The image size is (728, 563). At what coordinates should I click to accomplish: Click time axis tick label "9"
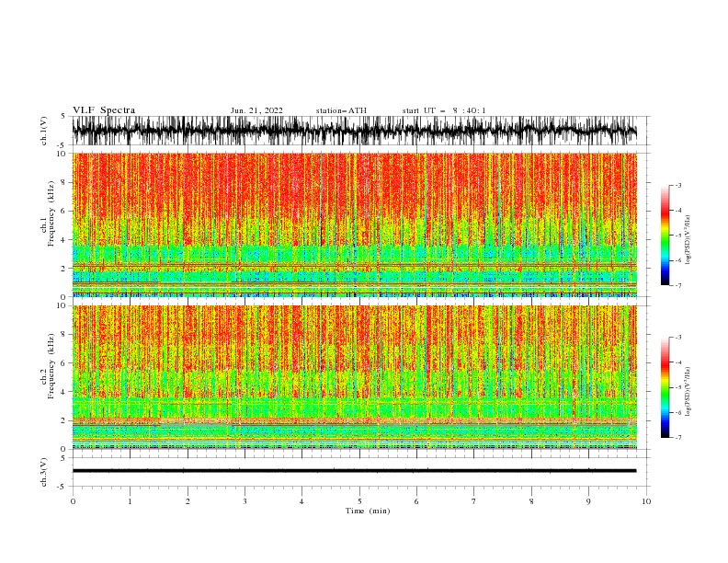pyautogui.click(x=588, y=501)
